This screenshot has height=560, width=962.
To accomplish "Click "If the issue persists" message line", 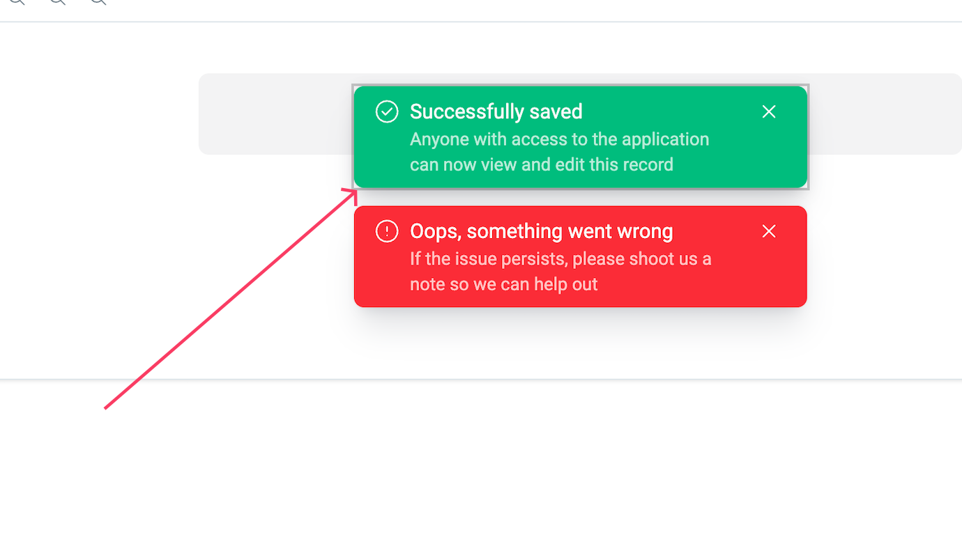I will 560,259.
